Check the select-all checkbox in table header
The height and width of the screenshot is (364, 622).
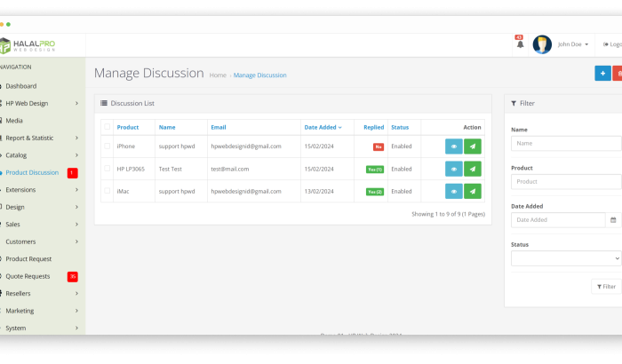(107, 128)
